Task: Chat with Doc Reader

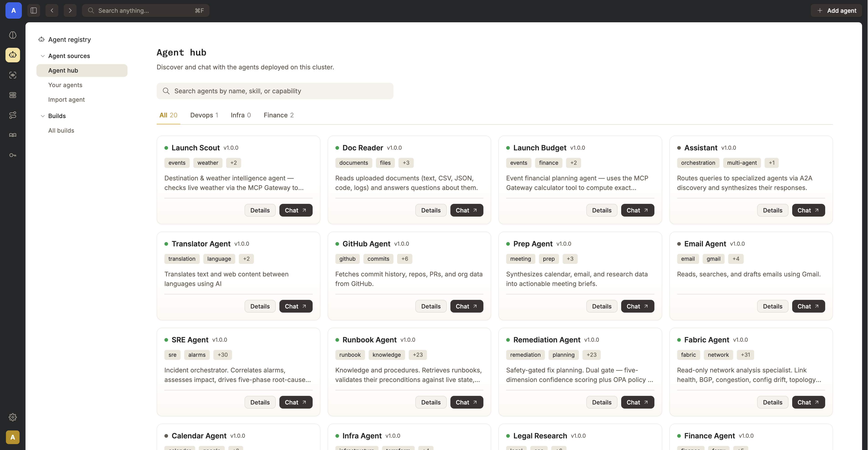Action: click(x=467, y=210)
